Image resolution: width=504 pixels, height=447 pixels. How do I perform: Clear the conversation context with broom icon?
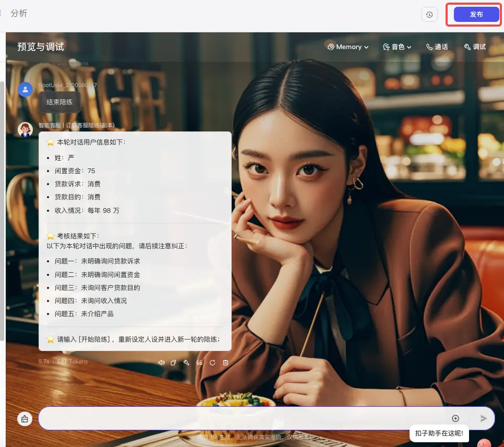tap(25, 419)
